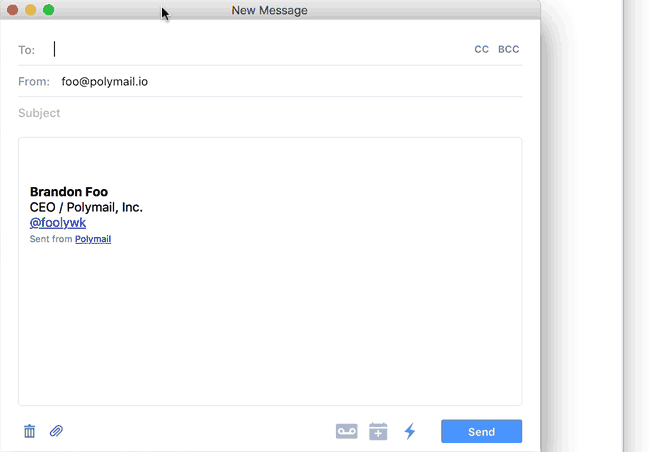Viewport: 652px width, 452px height.
Task: Click the New Message title bar
Action: [x=269, y=10]
